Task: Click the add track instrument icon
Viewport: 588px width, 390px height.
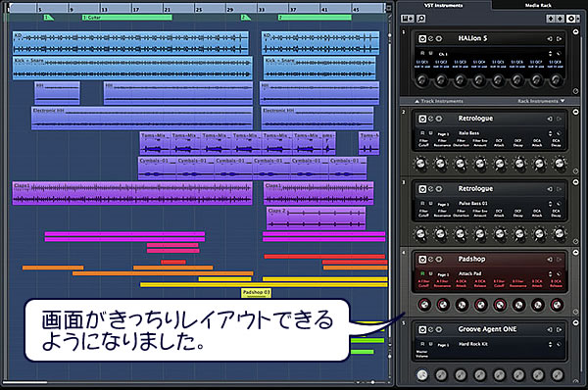Action: click(408, 19)
